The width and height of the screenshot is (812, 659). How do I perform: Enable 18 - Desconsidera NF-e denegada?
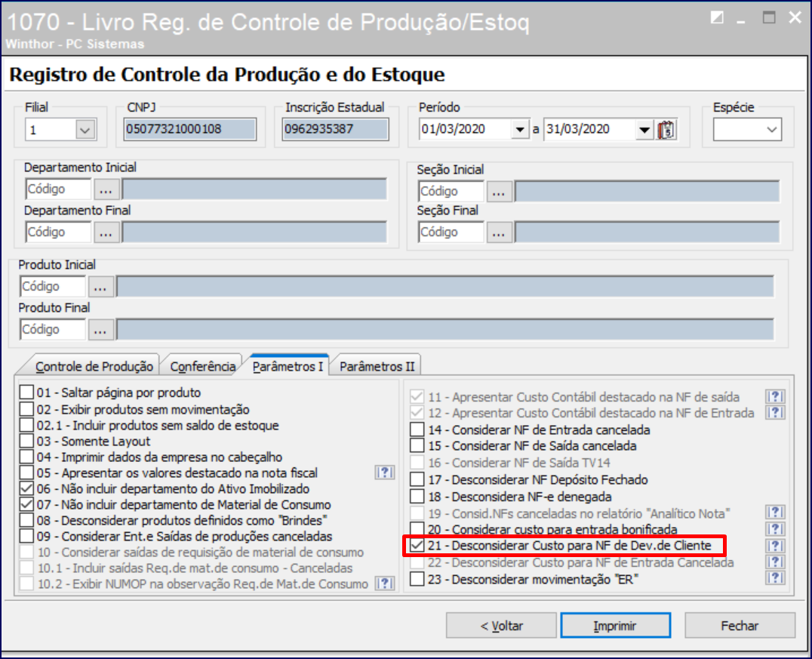[417, 496]
